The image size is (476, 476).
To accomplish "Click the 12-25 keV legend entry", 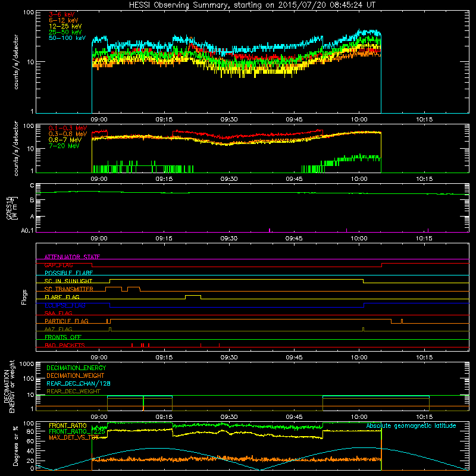I will tap(65, 26).
